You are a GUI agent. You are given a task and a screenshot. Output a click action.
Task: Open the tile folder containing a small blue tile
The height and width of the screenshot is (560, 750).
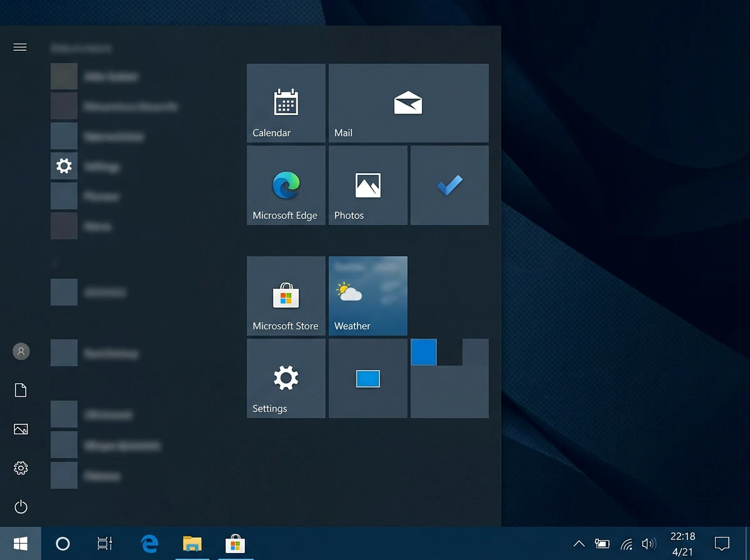(449, 378)
